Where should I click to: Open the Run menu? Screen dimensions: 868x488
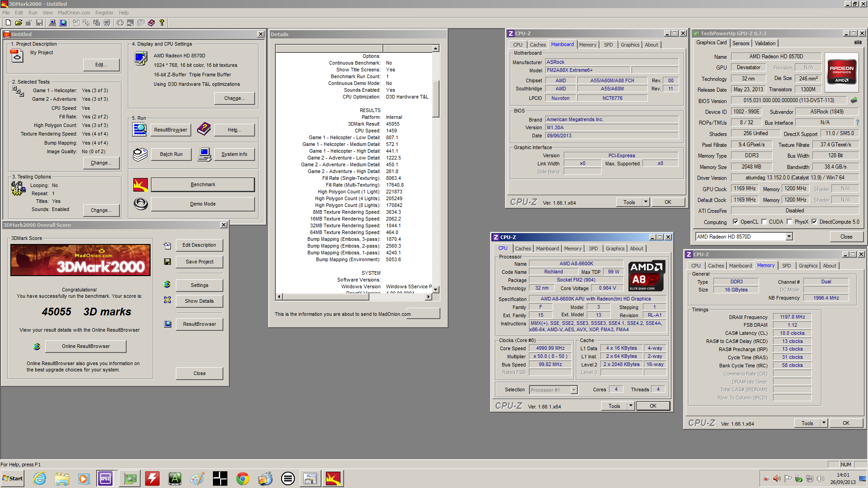[x=33, y=13]
